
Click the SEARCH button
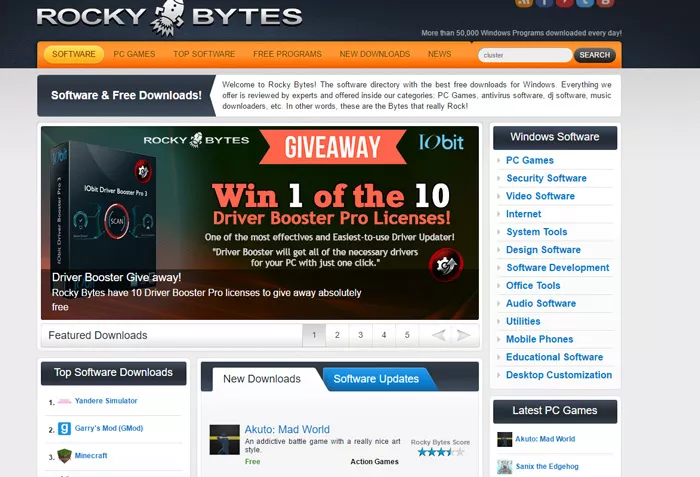point(595,55)
